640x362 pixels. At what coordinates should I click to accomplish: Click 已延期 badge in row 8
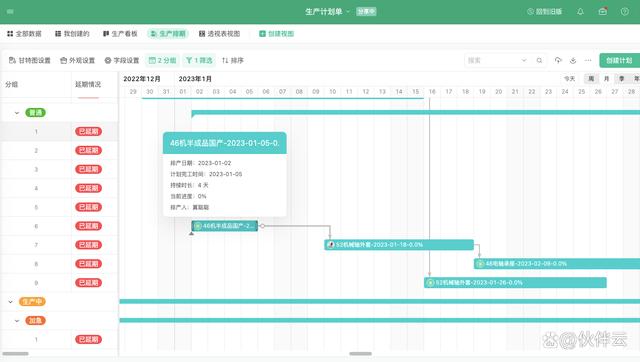coord(88,264)
